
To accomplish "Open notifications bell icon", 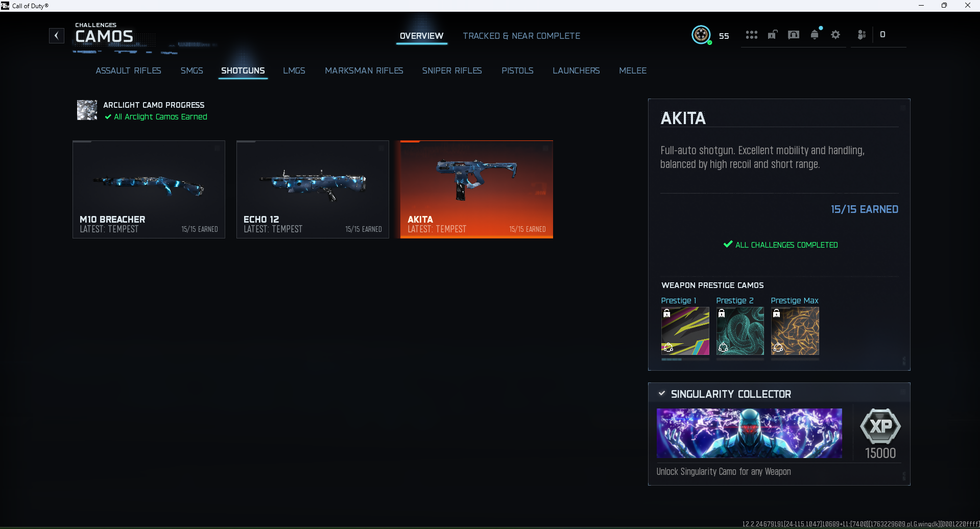I will 815,35.
